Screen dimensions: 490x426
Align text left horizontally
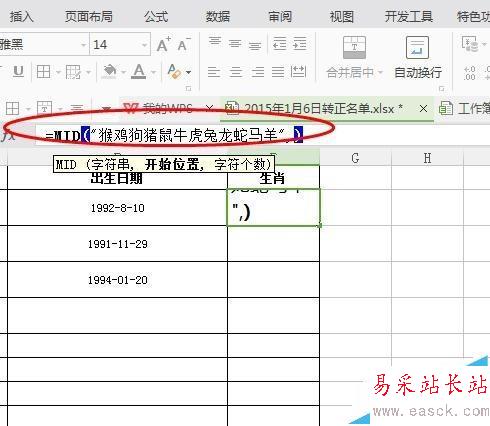[x=214, y=72]
